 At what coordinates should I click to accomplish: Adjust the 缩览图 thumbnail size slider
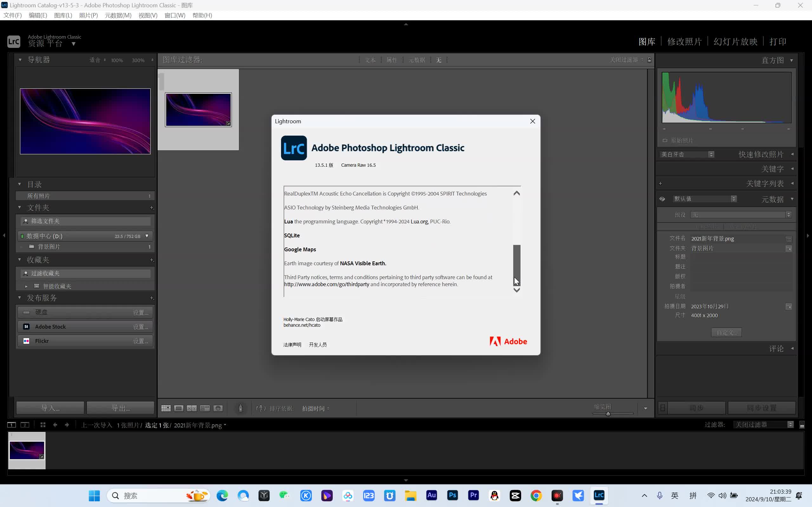tap(608, 414)
